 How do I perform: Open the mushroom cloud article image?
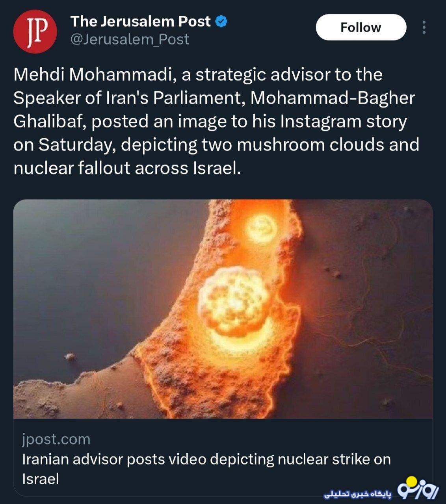223,309
